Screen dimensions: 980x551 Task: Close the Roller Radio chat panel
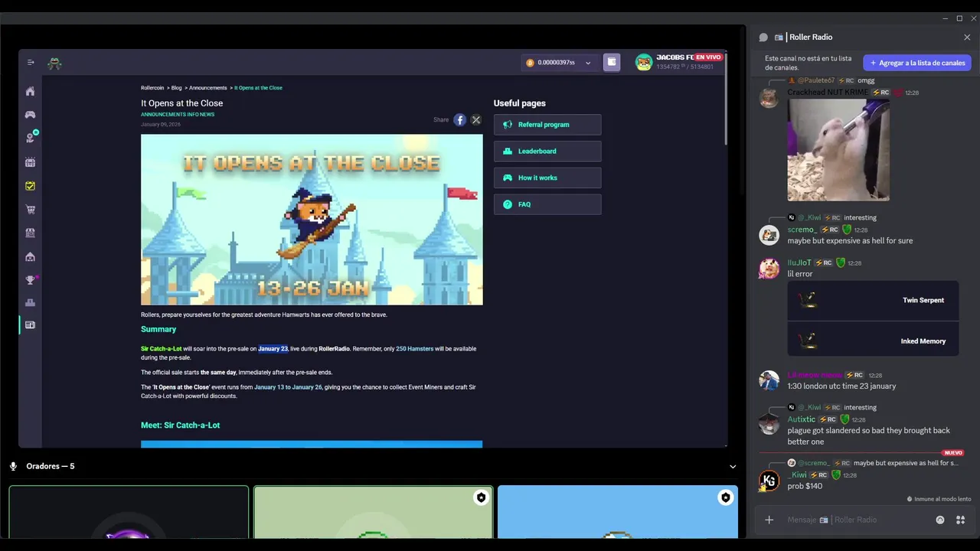(x=967, y=37)
